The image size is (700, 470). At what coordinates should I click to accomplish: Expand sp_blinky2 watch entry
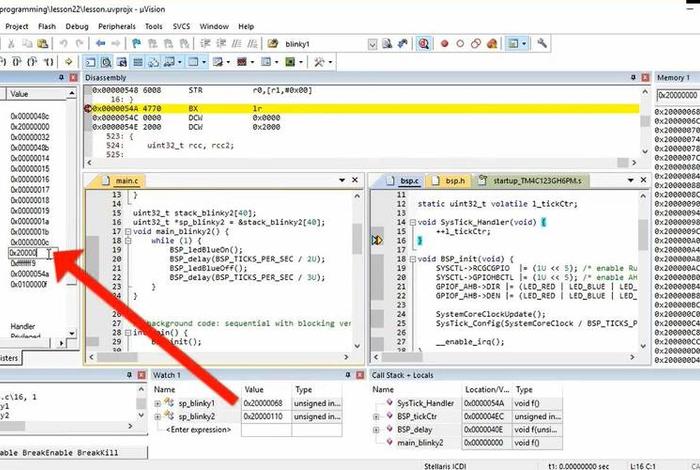tap(158, 417)
